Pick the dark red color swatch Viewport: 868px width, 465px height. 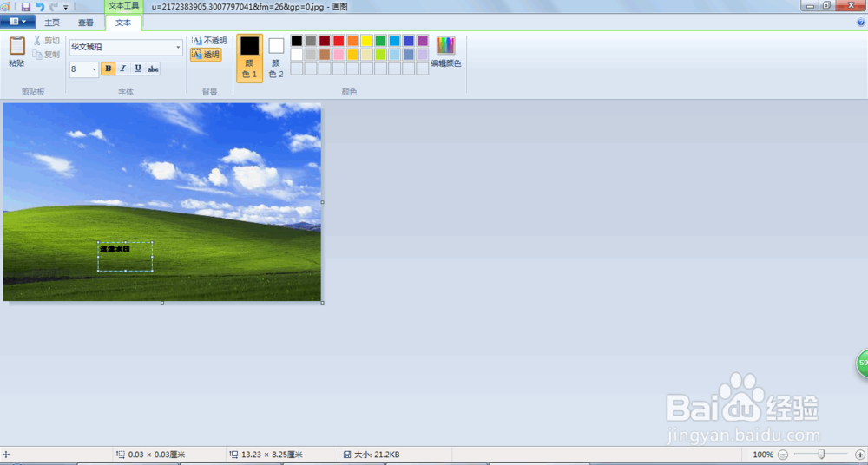[325, 41]
